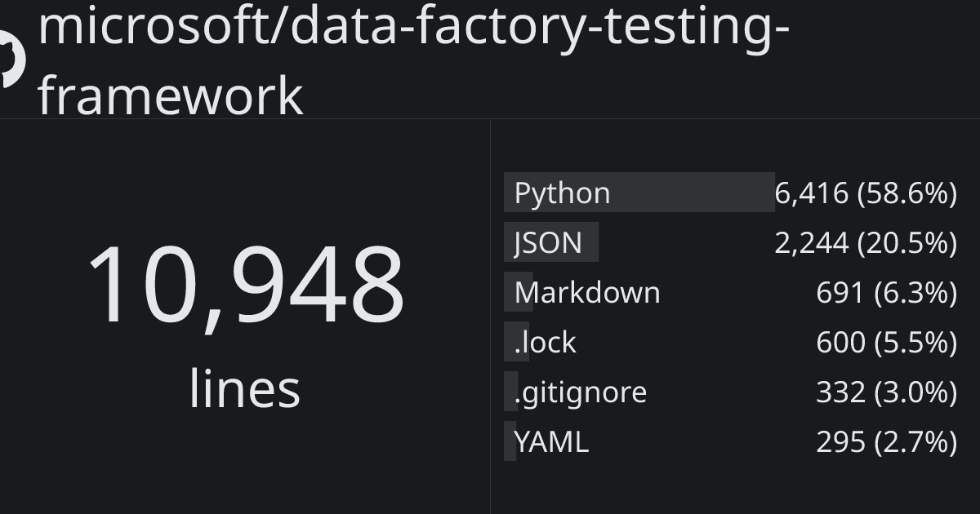Click Python's 6,416 (58.6%) count

(x=866, y=193)
